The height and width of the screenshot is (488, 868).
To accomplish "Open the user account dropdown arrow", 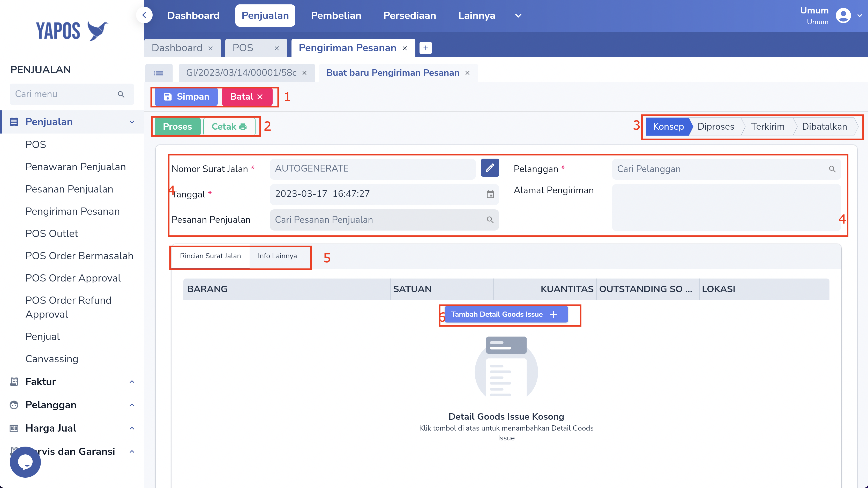I will point(859,16).
